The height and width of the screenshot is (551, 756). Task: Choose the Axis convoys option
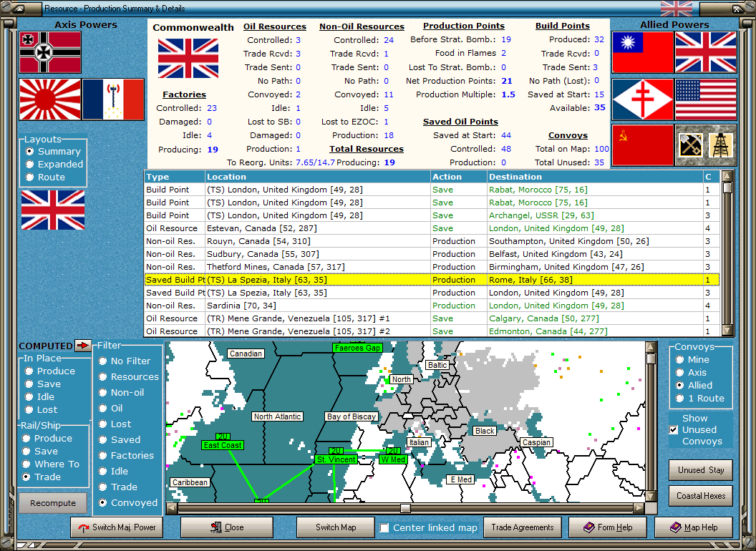691,373
